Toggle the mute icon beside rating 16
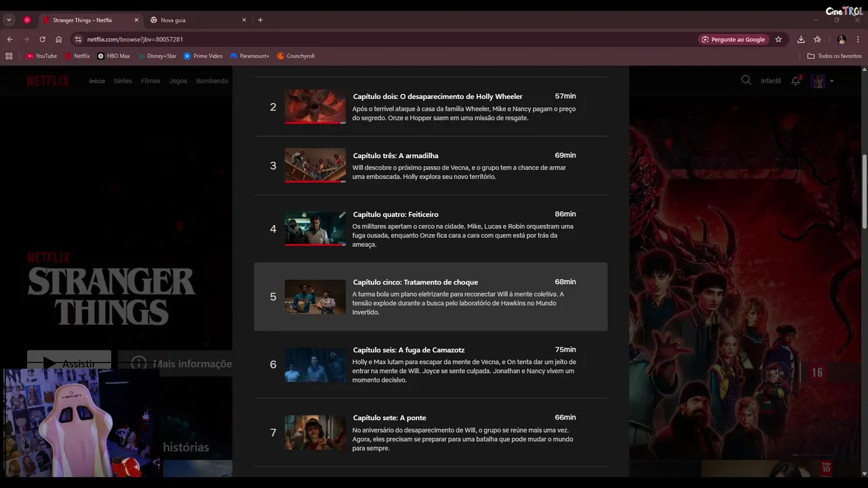Screen dimensions: 868x488 click(778, 372)
